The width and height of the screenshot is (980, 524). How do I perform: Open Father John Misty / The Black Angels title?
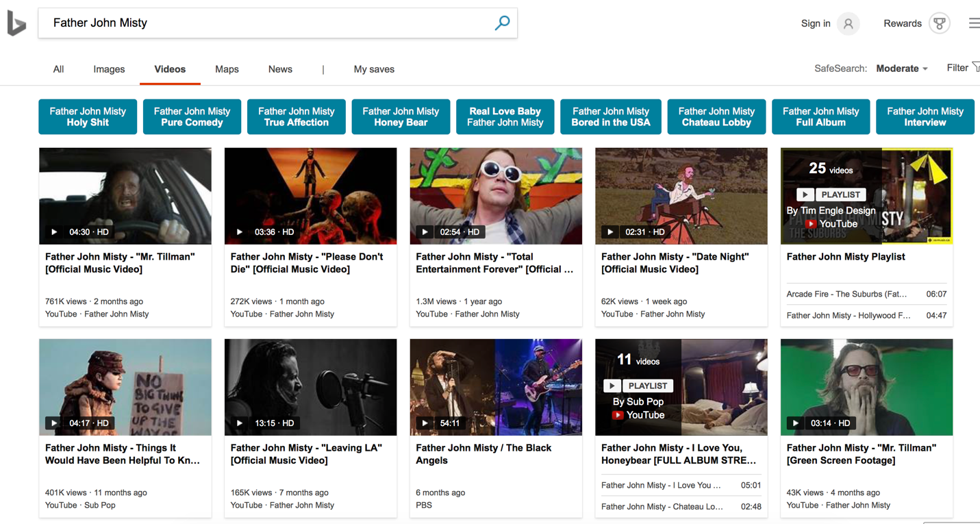point(483,454)
